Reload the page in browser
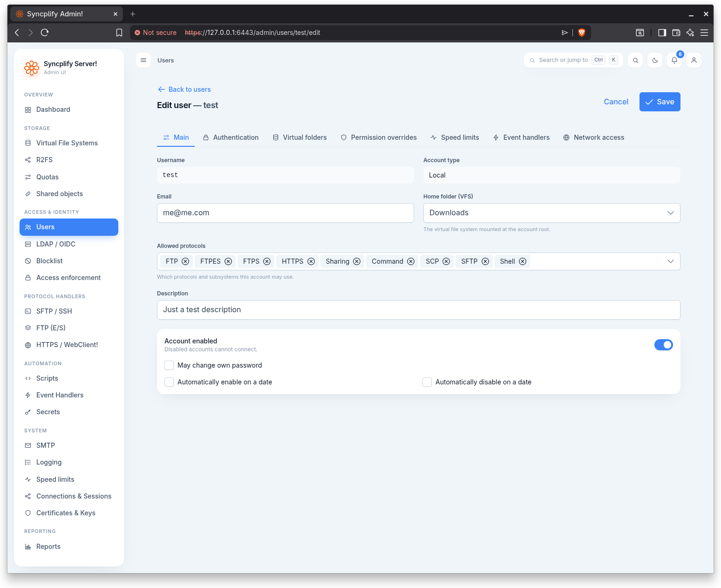The height and width of the screenshot is (588, 721). tap(45, 33)
